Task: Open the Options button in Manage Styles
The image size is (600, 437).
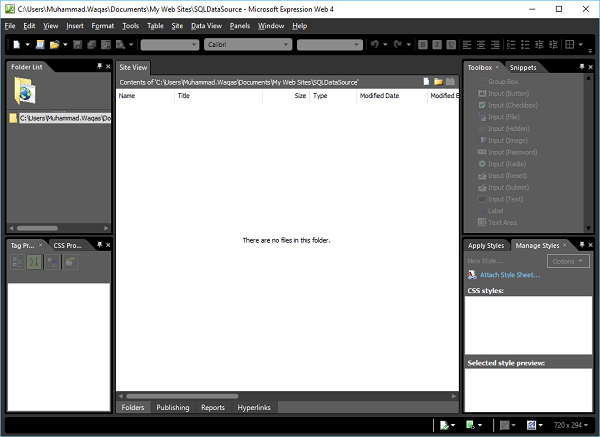Action: tap(568, 261)
